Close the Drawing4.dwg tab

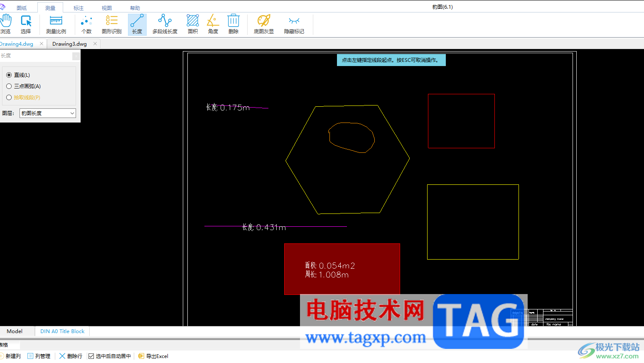41,44
